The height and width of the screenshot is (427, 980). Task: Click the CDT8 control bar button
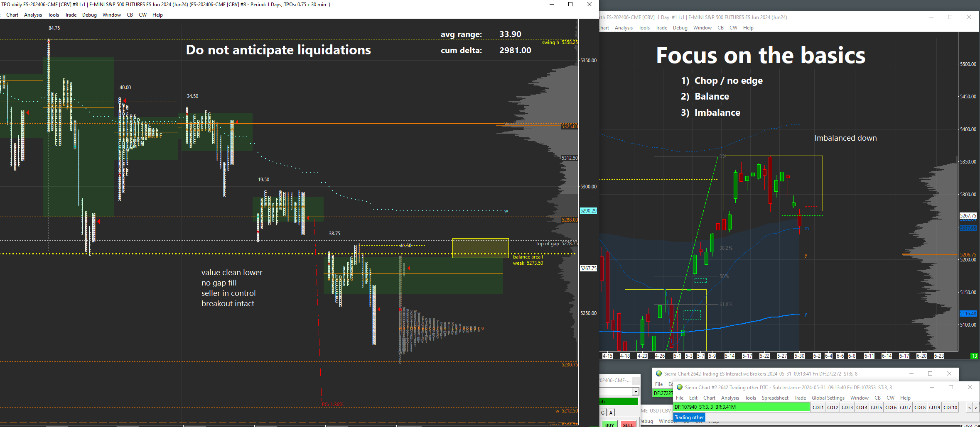click(920, 407)
